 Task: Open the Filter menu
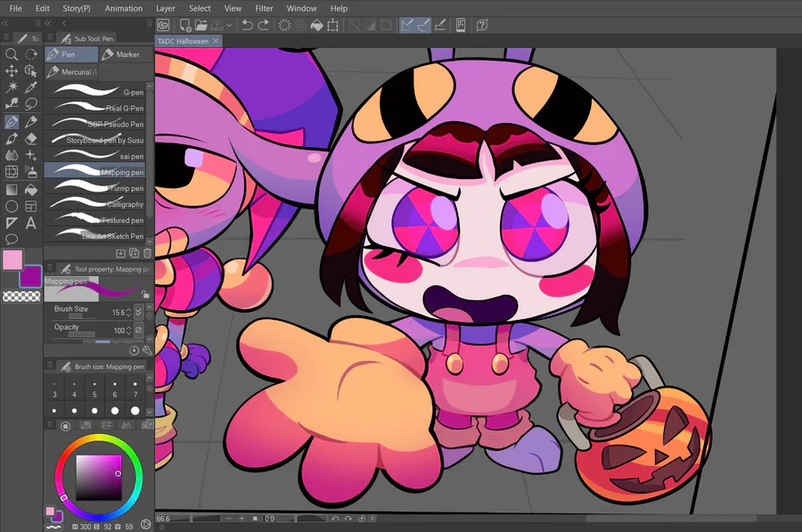[264, 8]
